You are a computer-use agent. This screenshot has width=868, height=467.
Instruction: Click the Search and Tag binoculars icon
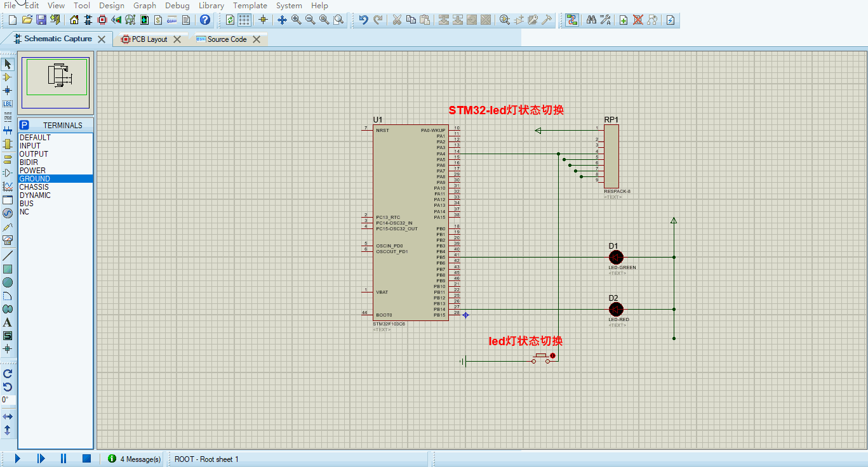[x=591, y=20]
